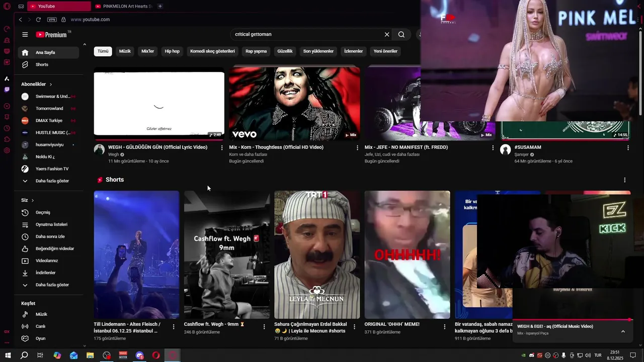Image resolution: width=644 pixels, height=362 pixels.
Task: Open Videolarınız
Action: coord(48,261)
